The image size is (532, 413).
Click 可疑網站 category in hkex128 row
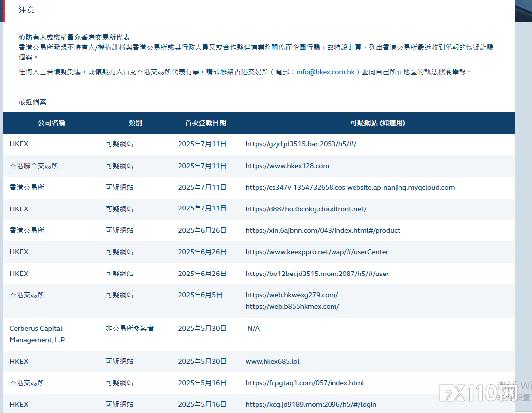point(119,166)
